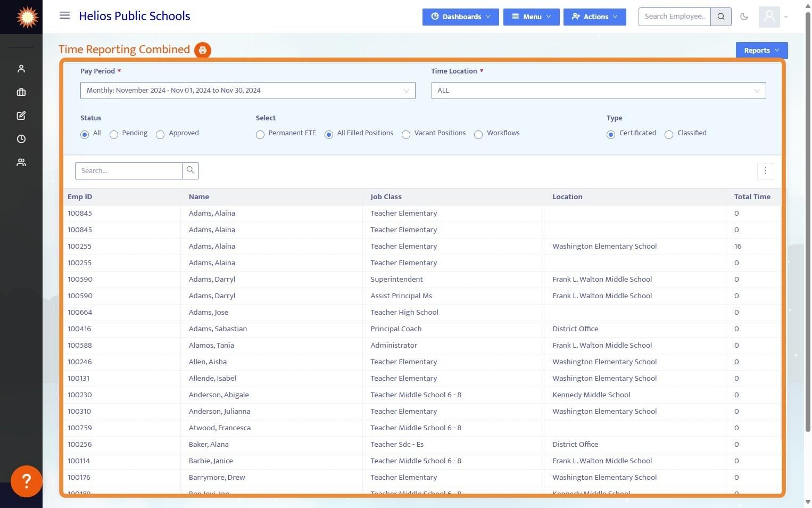Choose the Vacant Positions option
812x508 pixels.
click(x=406, y=135)
